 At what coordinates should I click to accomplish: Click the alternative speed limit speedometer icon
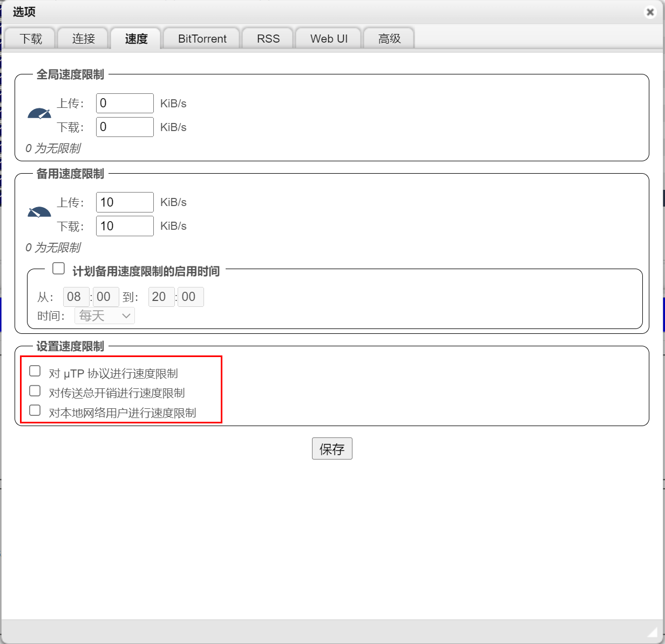tap(39, 212)
